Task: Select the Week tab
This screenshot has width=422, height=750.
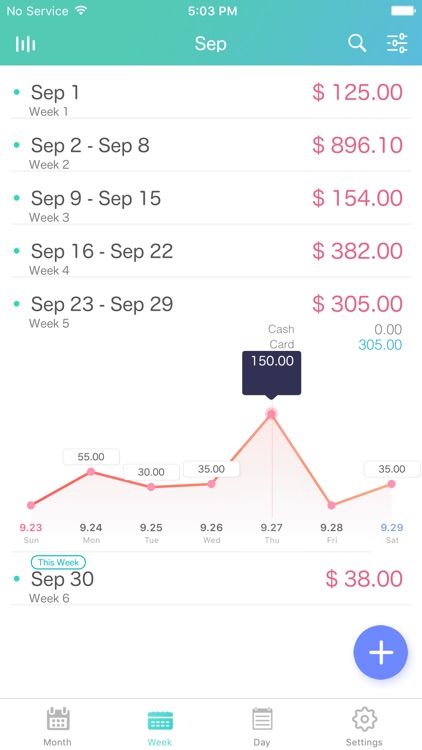Action: point(160,726)
